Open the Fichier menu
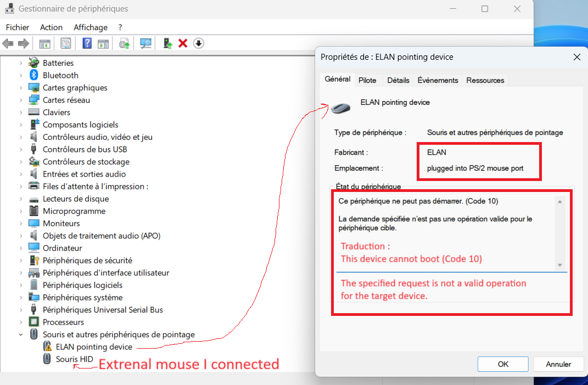The width and height of the screenshot is (588, 385). 17,27
